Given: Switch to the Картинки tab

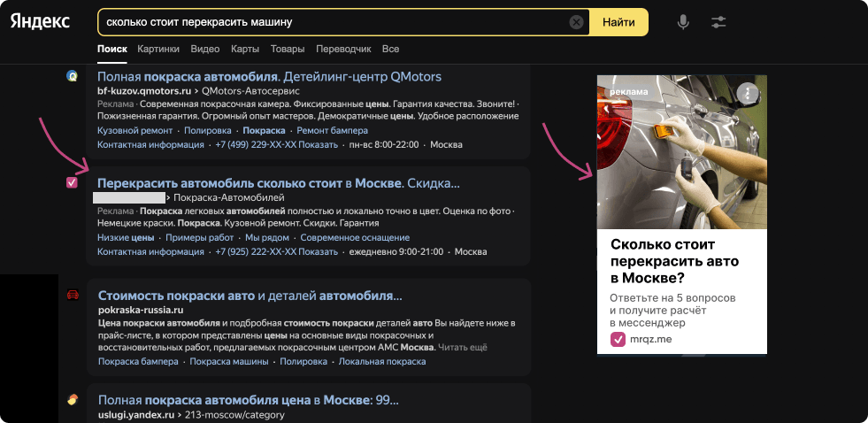Looking at the screenshot, I should click(x=158, y=49).
